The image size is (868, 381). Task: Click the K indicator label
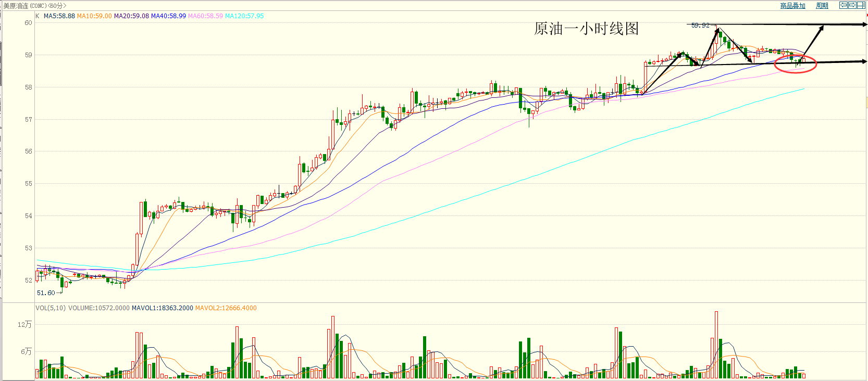pyautogui.click(x=38, y=16)
